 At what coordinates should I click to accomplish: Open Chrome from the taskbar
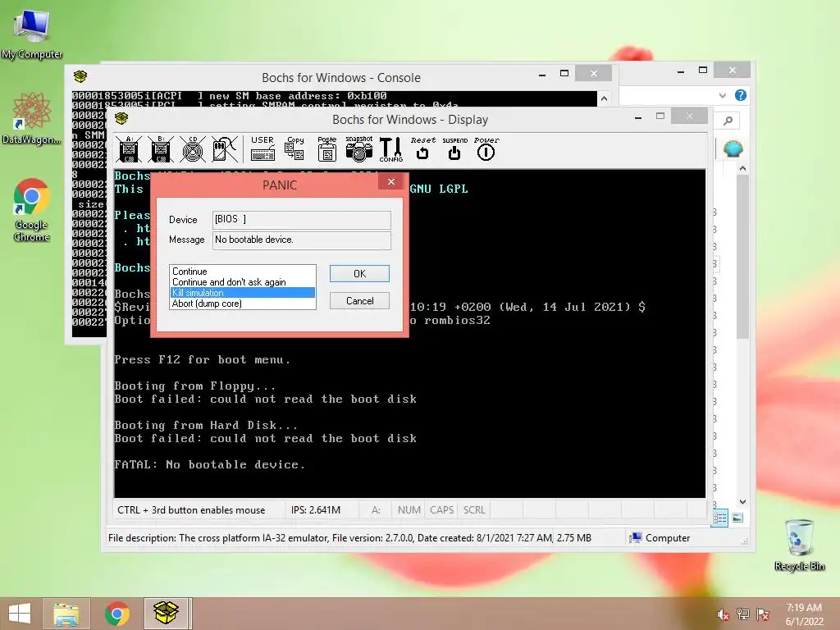[x=116, y=614]
